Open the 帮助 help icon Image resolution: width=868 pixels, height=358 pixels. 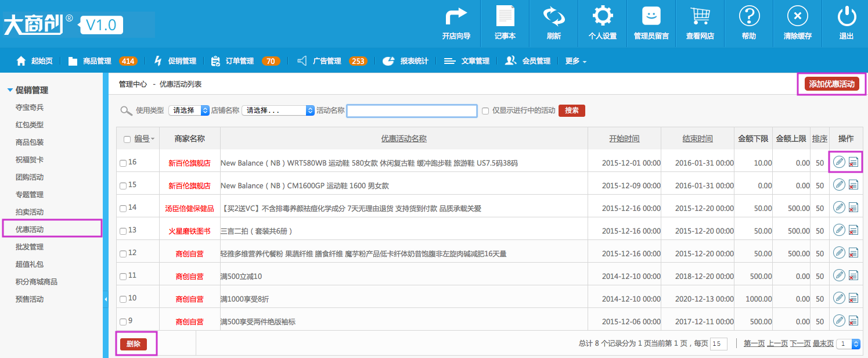click(749, 16)
